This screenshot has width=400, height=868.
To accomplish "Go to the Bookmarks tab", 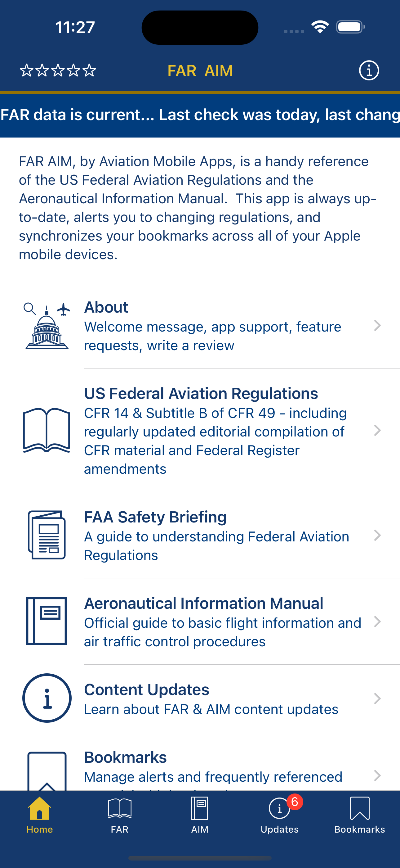I will [360, 815].
